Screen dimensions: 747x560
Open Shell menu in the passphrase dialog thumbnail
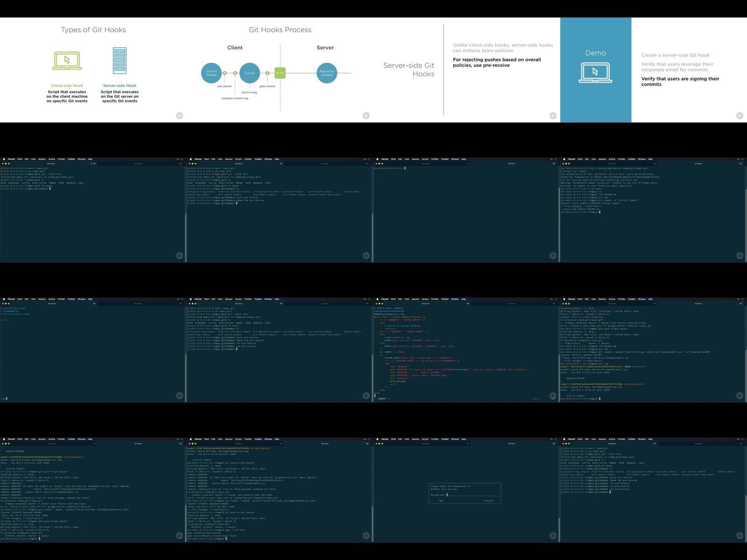[394, 439]
